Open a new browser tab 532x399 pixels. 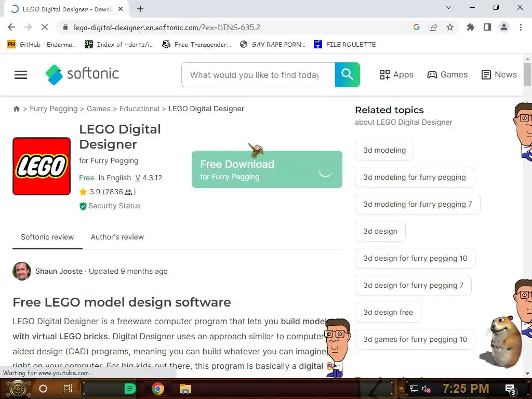(x=140, y=9)
